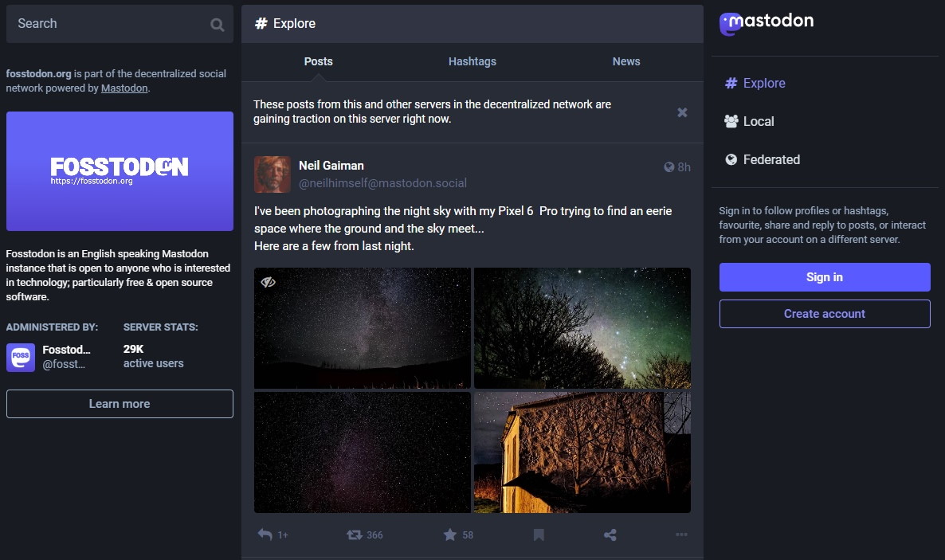Viewport: 945px width, 560px height.
Task: Toggle media visibility with the eye icon
Action: [x=269, y=282]
